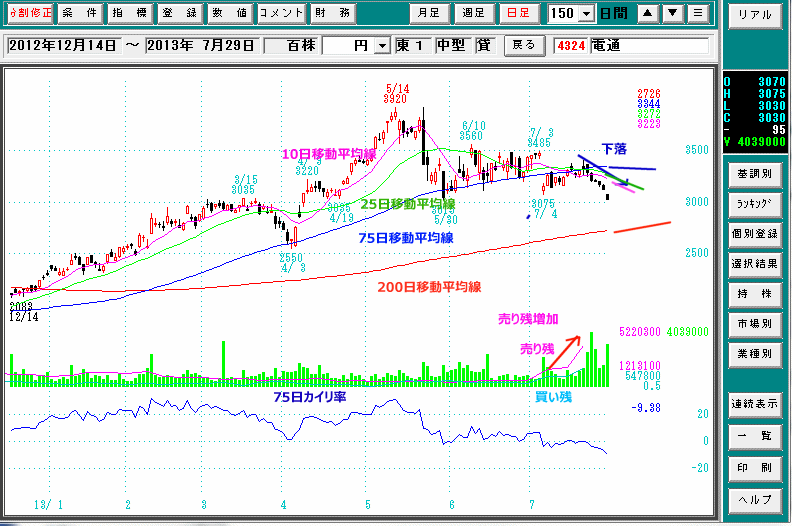Click the 業種別 side button
The width and height of the screenshot is (792, 526).
755,354
